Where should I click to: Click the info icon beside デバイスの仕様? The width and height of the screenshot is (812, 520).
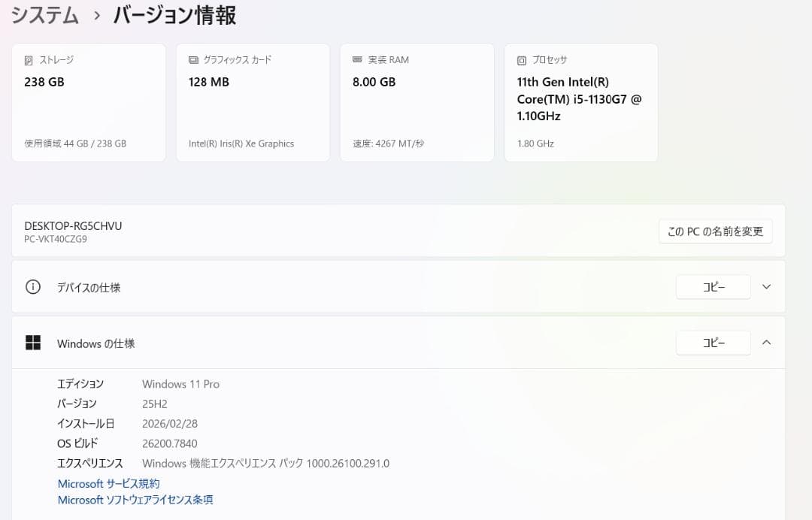(x=32, y=286)
